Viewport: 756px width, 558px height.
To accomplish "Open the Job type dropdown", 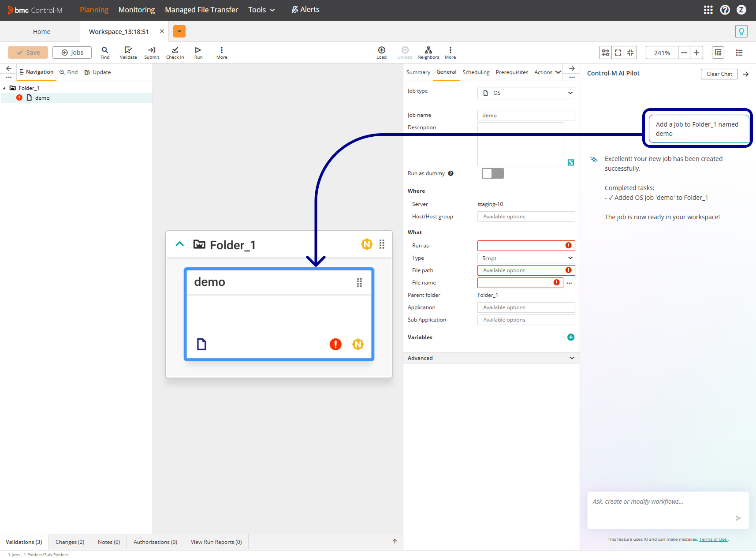I will coord(526,93).
